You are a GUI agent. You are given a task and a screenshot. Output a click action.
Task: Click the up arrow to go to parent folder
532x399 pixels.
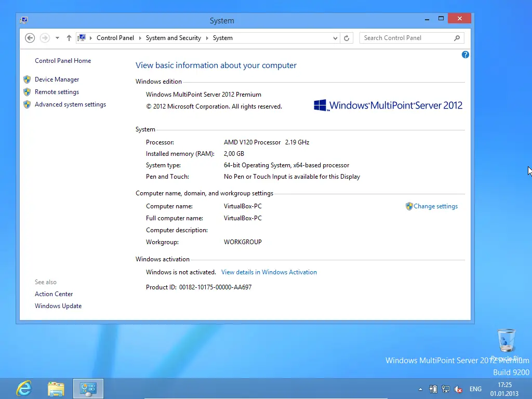click(x=69, y=37)
